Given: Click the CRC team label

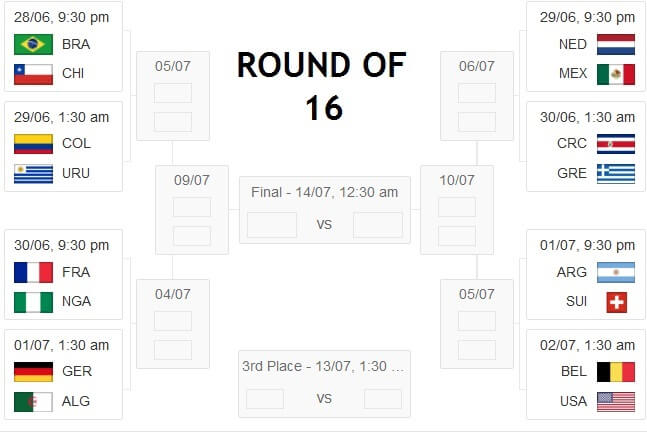Looking at the screenshot, I should point(571,143).
